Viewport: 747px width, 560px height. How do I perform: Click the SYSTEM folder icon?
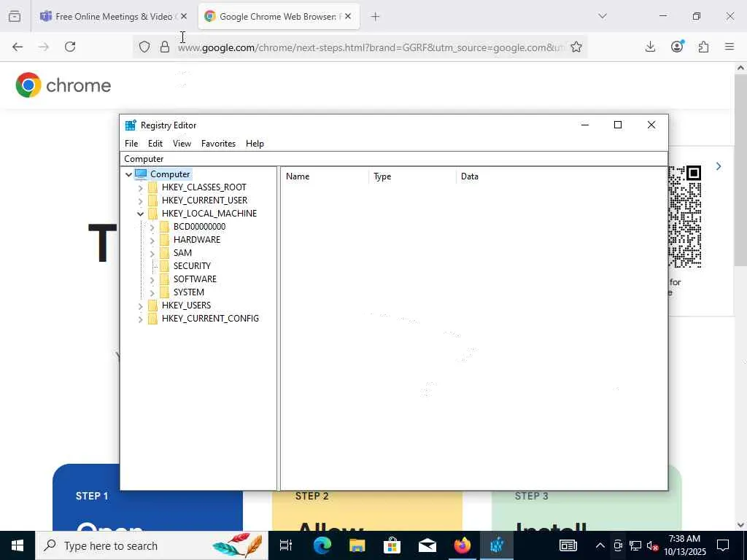click(x=164, y=292)
